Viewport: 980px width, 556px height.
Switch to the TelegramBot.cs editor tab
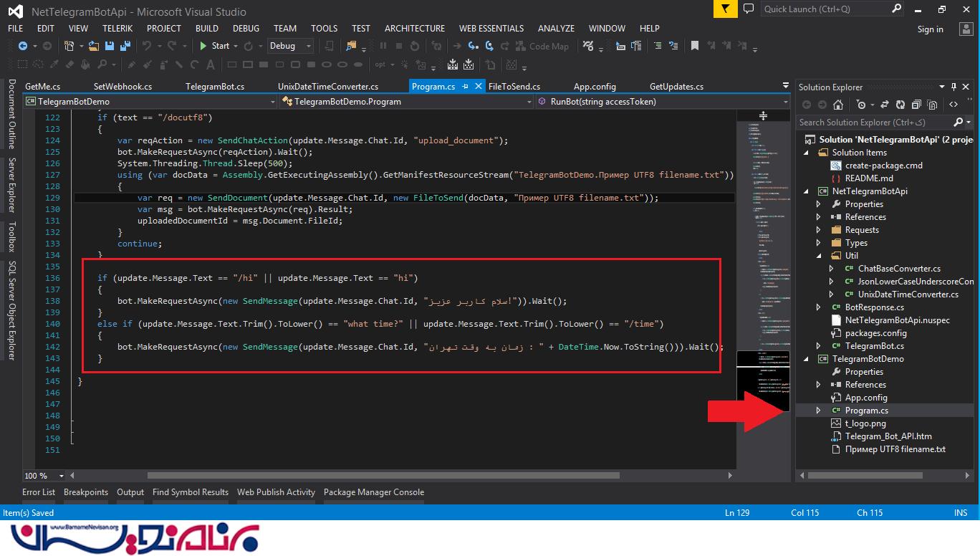coord(214,87)
